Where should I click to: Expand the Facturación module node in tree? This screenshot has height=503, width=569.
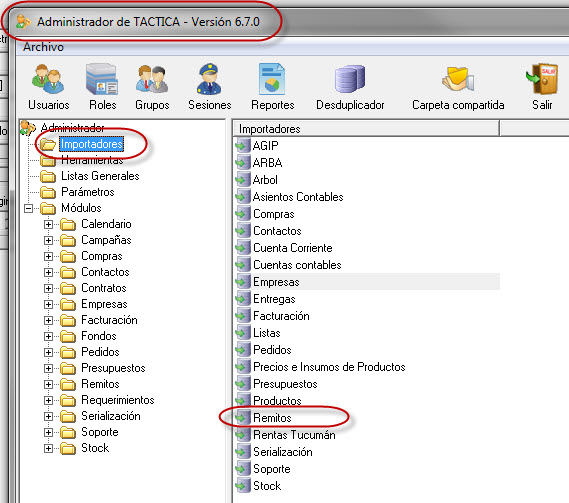point(48,320)
